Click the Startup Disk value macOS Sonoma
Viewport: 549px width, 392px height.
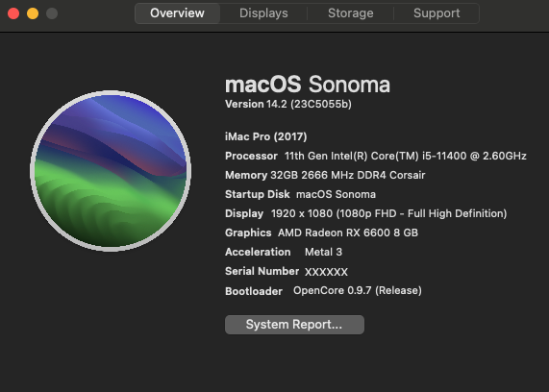tap(336, 194)
